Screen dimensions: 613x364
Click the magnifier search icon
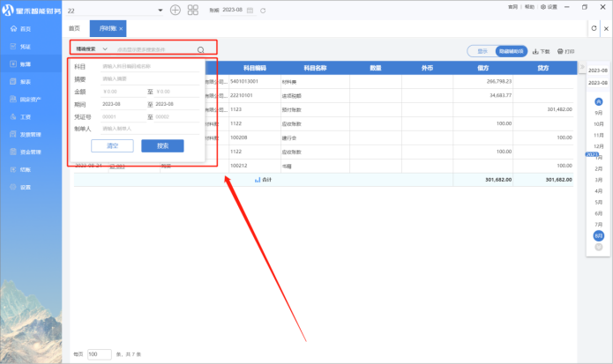point(201,50)
